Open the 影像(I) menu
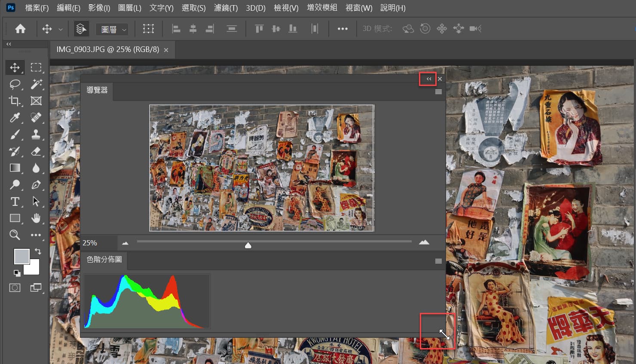Image resolution: width=636 pixels, height=364 pixels. 99,8
